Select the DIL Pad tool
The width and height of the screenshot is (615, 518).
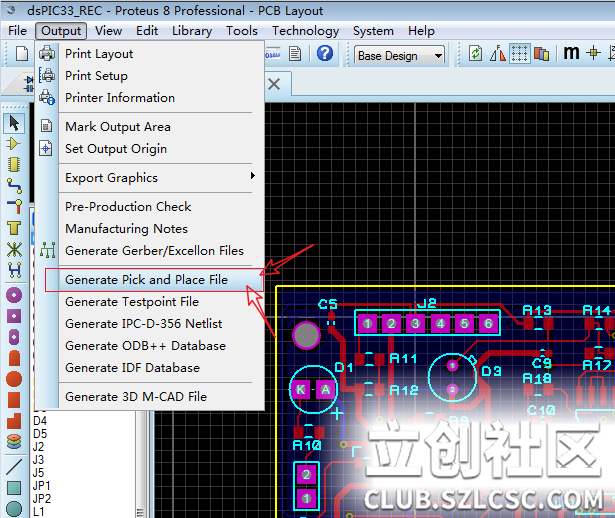(x=14, y=337)
